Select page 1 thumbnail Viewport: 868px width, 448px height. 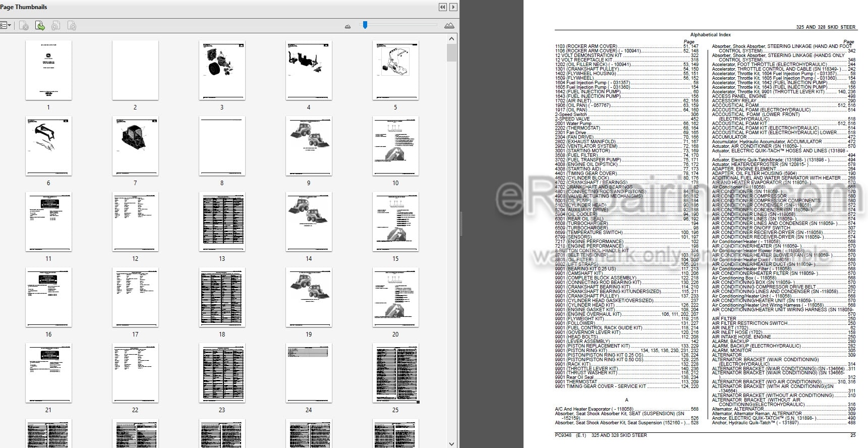(48, 70)
